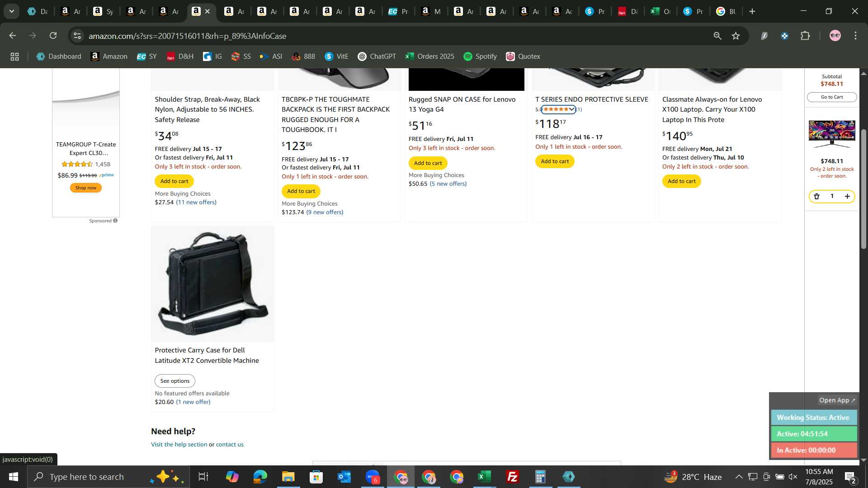
Task: Open FileZilla from taskbar
Action: (x=513, y=477)
